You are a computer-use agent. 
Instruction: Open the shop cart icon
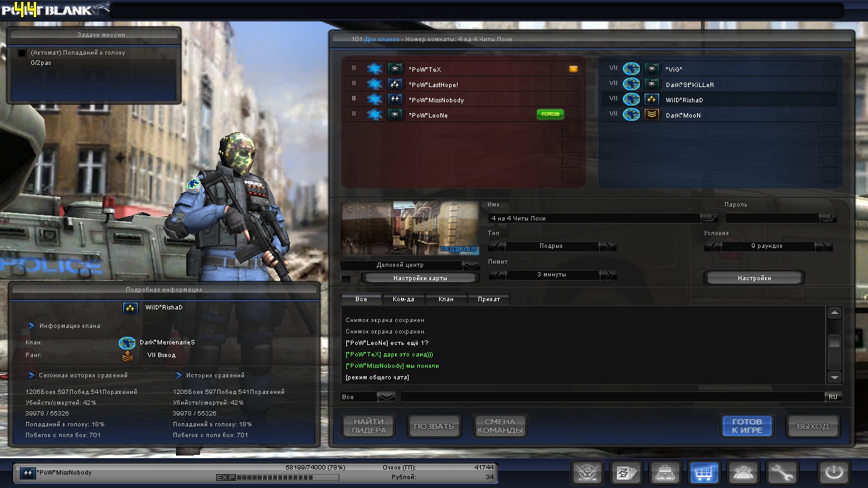704,473
